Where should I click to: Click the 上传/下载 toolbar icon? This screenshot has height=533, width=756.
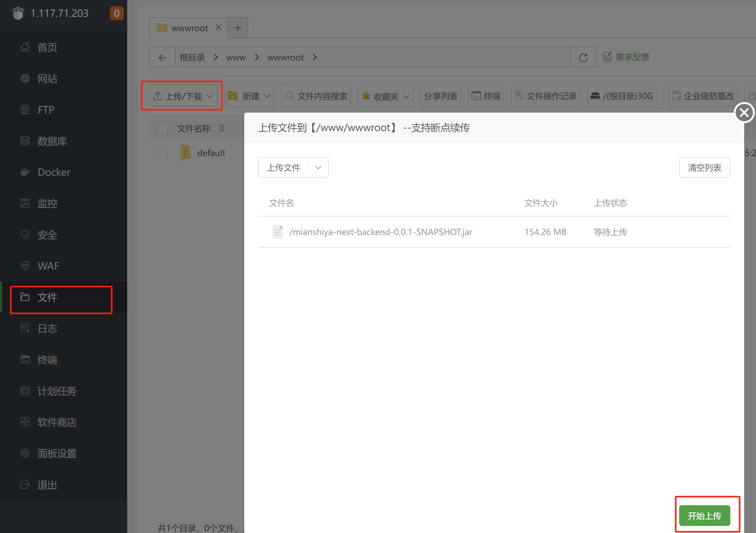[182, 95]
